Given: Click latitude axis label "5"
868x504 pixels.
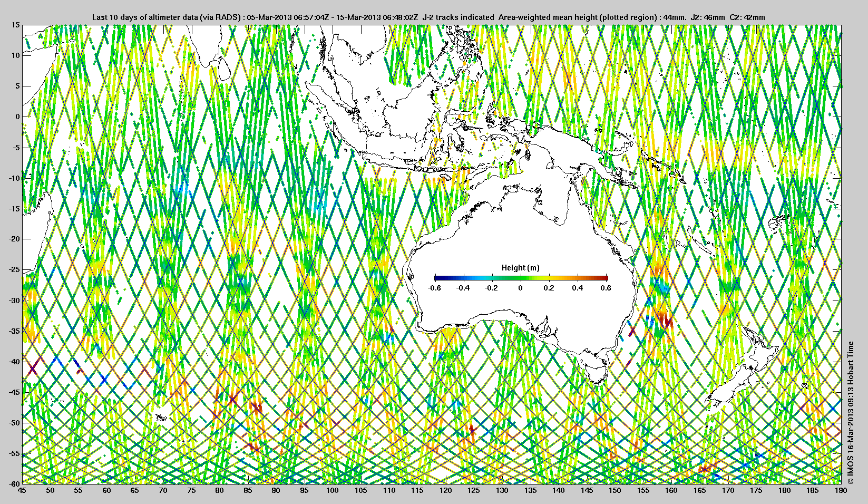Looking at the screenshot, I should coord(17,86).
